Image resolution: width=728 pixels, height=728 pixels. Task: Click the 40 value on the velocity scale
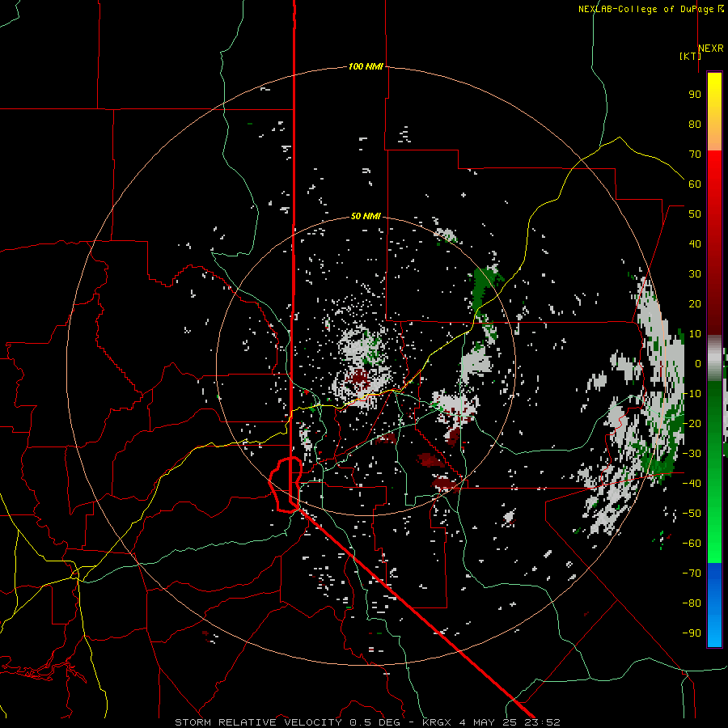coord(695,243)
